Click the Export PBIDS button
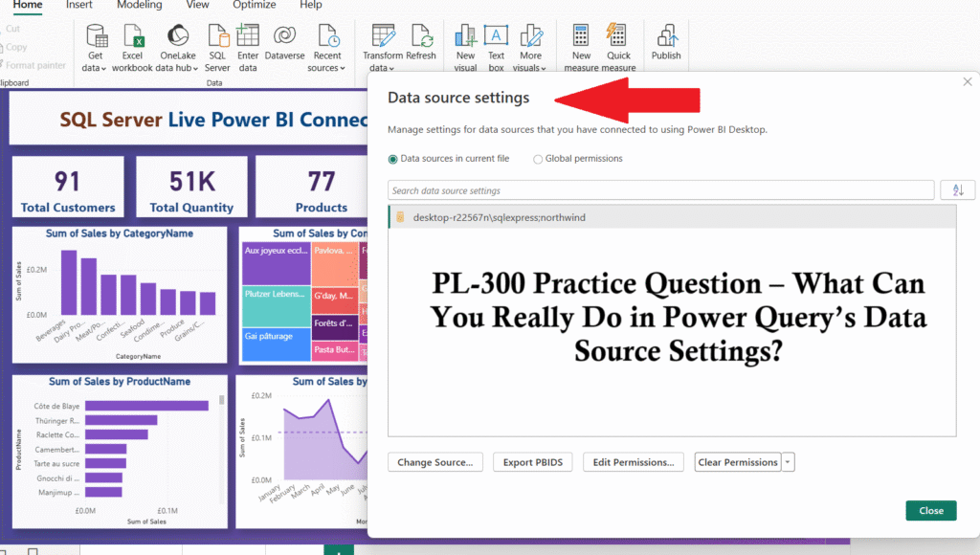The height and width of the screenshot is (555, 980). pos(532,461)
